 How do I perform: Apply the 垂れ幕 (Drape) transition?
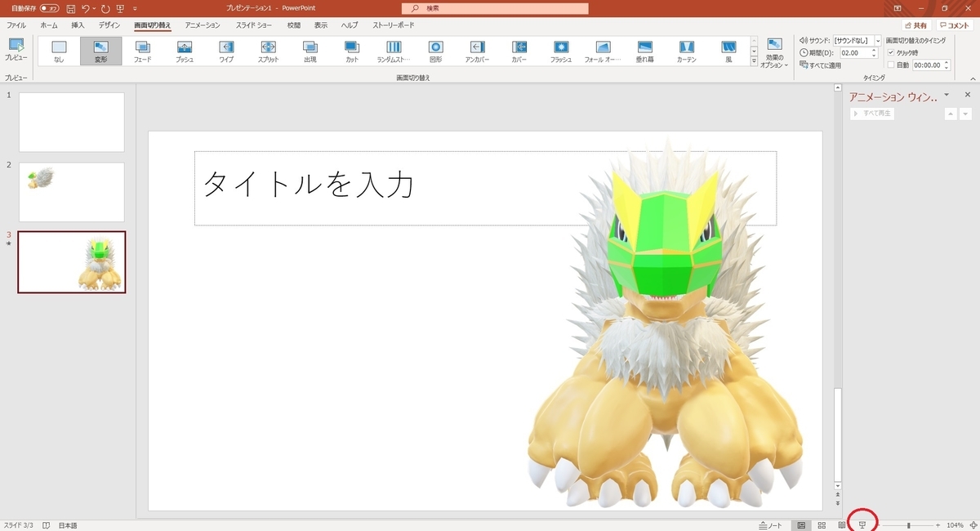[645, 51]
